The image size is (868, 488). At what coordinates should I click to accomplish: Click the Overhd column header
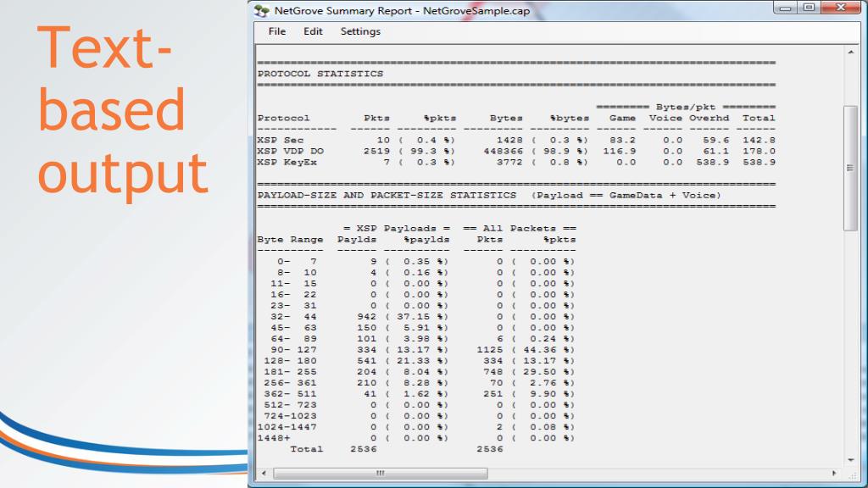point(709,118)
